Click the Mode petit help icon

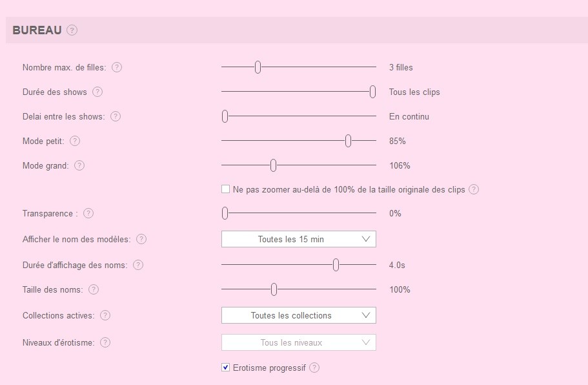75,141
